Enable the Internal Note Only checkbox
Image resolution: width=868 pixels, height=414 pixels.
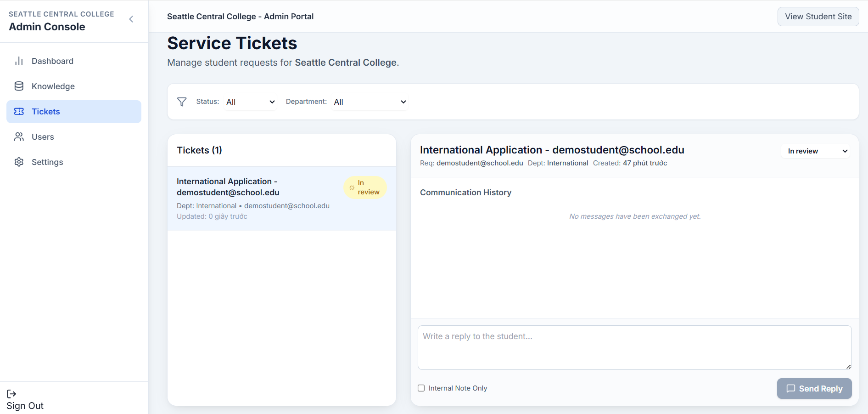(x=421, y=388)
